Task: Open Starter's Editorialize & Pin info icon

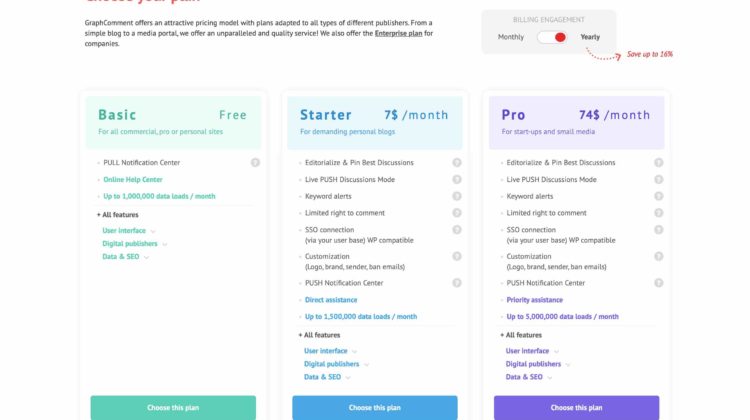Action: pyautogui.click(x=457, y=163)
